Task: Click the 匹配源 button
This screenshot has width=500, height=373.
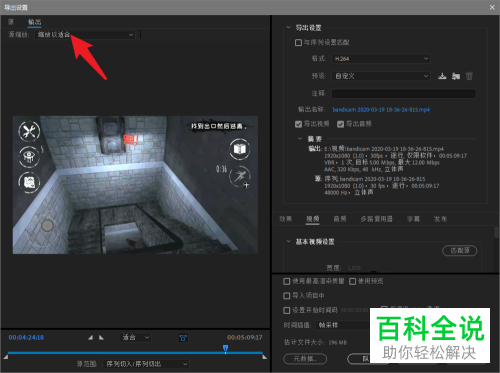Action: 460,251
